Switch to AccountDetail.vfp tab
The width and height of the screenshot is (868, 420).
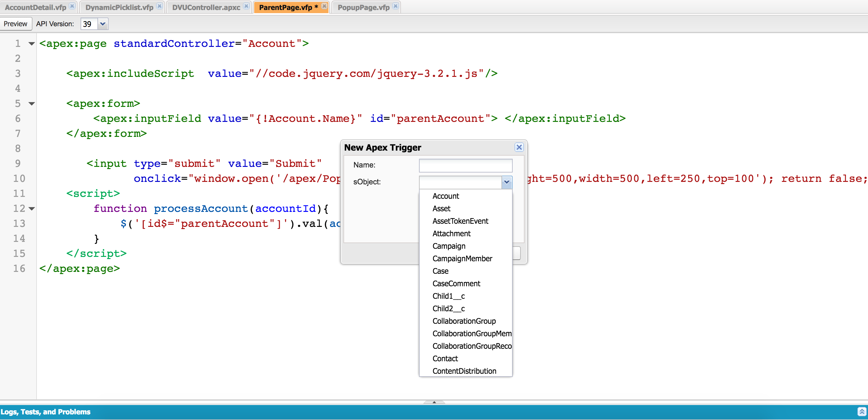tap(35, 7)
